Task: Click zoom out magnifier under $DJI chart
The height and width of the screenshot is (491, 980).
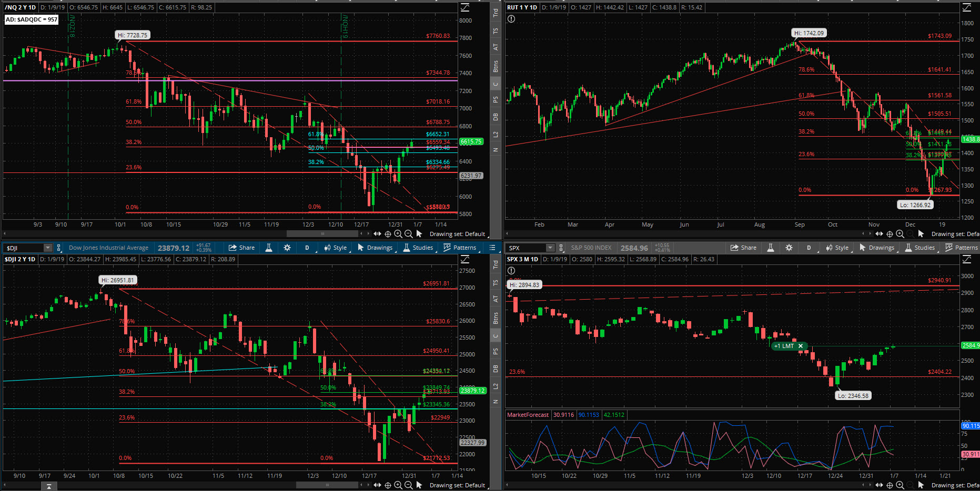Action: pos(408,485)
